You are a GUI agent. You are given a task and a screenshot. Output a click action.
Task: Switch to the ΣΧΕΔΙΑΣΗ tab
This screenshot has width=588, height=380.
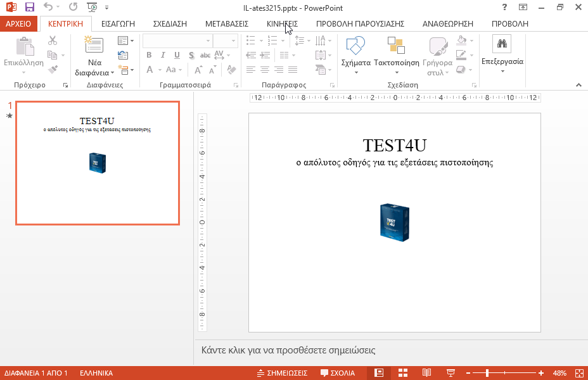[x=170, y=23]
